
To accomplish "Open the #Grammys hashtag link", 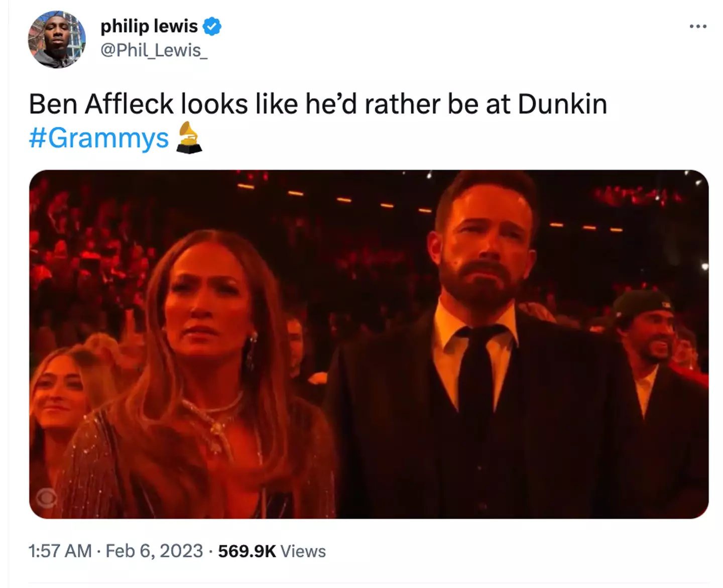I will click(x=98, y=138).
